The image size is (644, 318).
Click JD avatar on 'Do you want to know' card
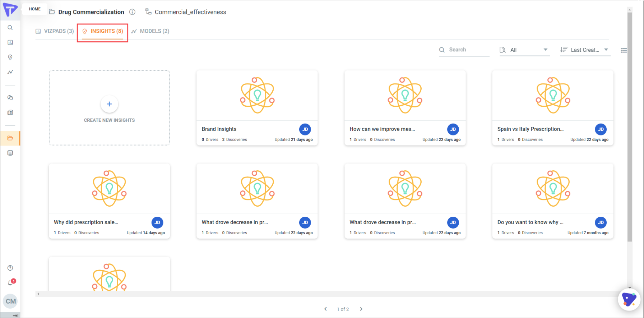click(x=601, y=222)
